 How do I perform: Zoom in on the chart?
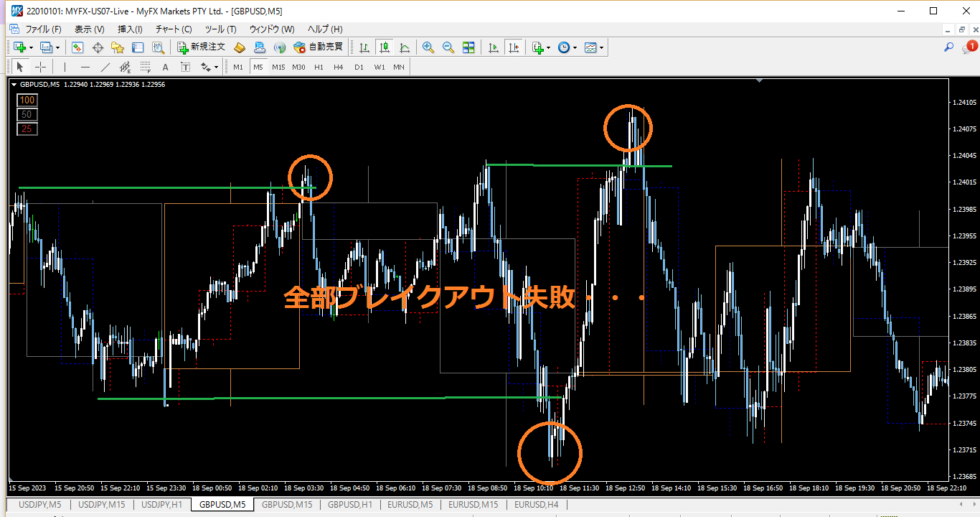tap(428, 47)
